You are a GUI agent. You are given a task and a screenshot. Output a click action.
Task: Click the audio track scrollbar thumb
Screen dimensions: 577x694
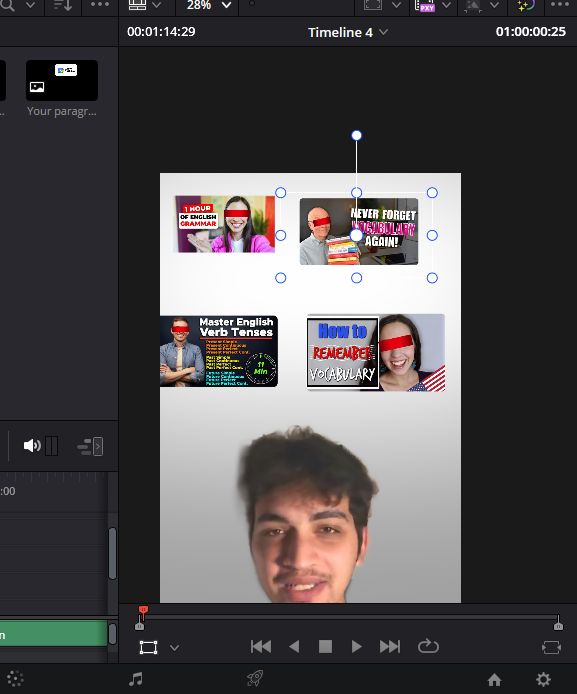tap(112, 634)
